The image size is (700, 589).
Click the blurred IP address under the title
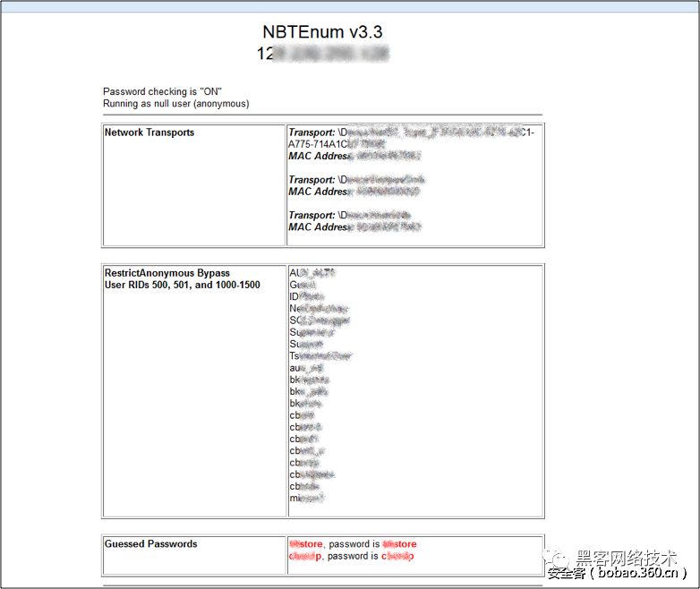coord(323,53)
